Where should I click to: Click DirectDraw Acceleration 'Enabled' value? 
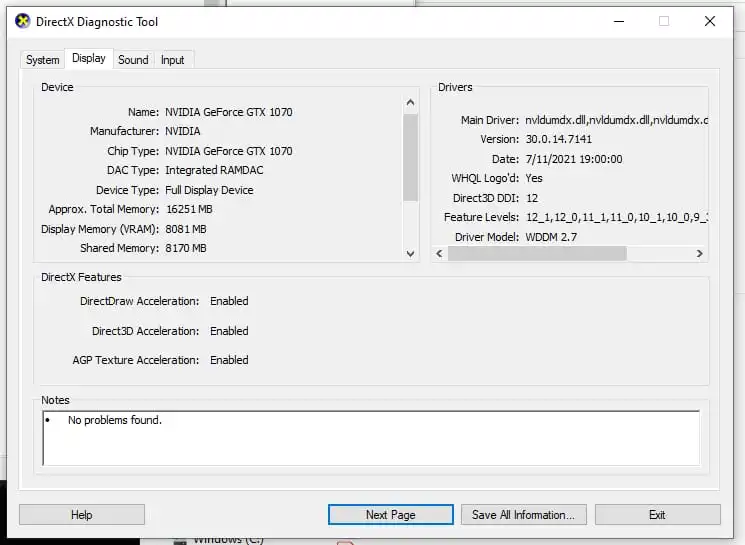(229, 301)
